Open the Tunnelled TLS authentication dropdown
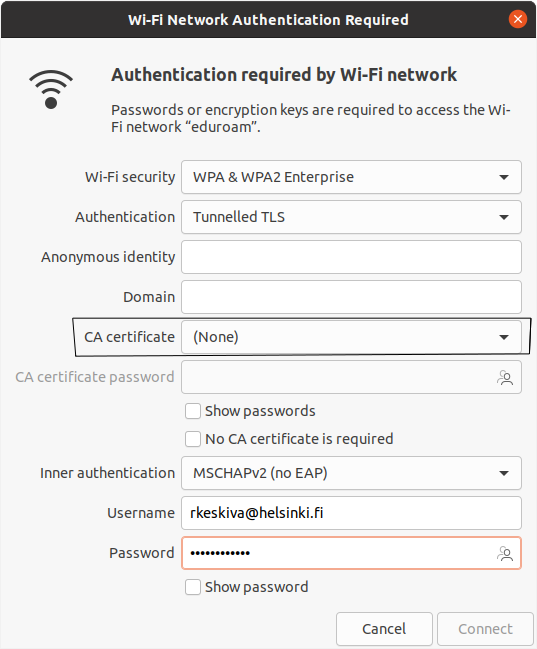537x649 pixels. click(x=351, y=217)
